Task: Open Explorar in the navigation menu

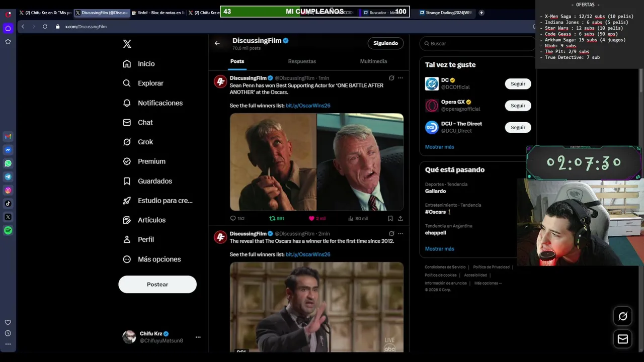Action: click(x=143, y=83)
